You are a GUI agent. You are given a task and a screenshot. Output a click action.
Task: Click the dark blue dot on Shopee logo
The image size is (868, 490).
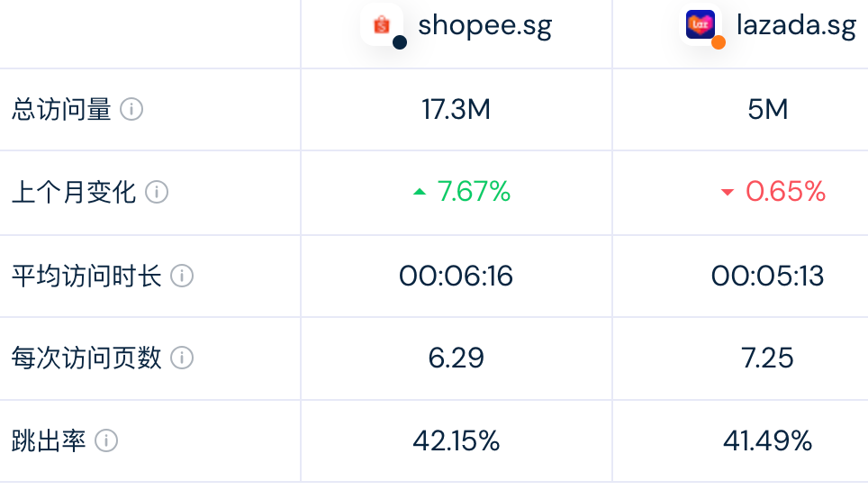click(x=400, y=42)
